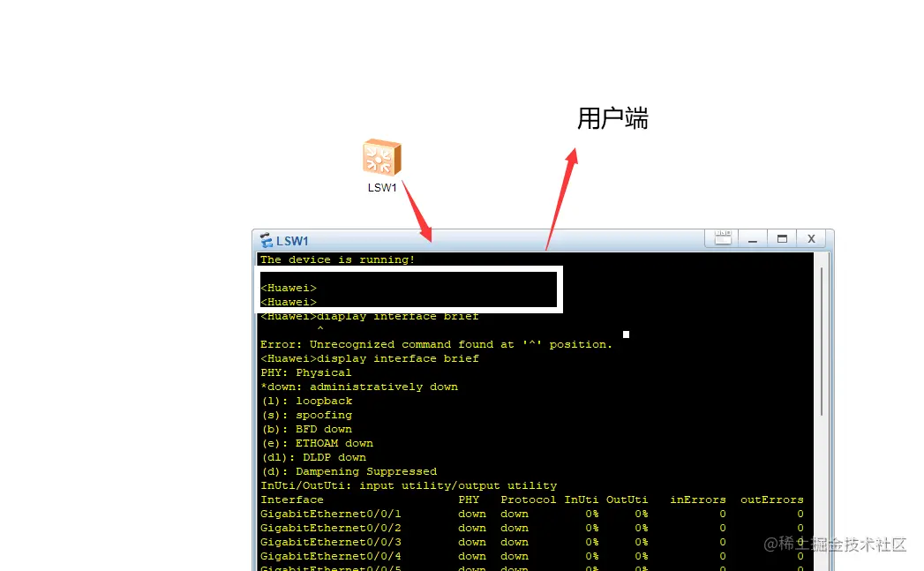Click the terminal vertical scrollbar thumb
924x571 pixels.
click(x=822, y=342)
